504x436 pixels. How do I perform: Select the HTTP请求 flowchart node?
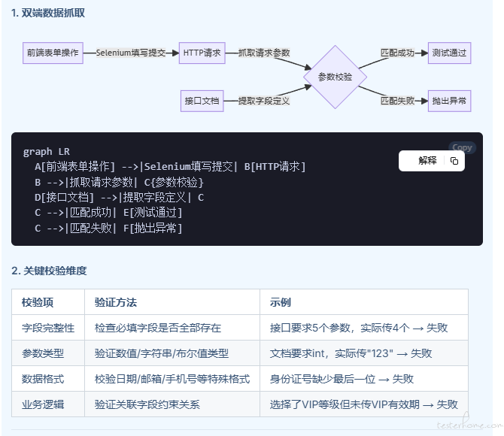click(202, 53)
